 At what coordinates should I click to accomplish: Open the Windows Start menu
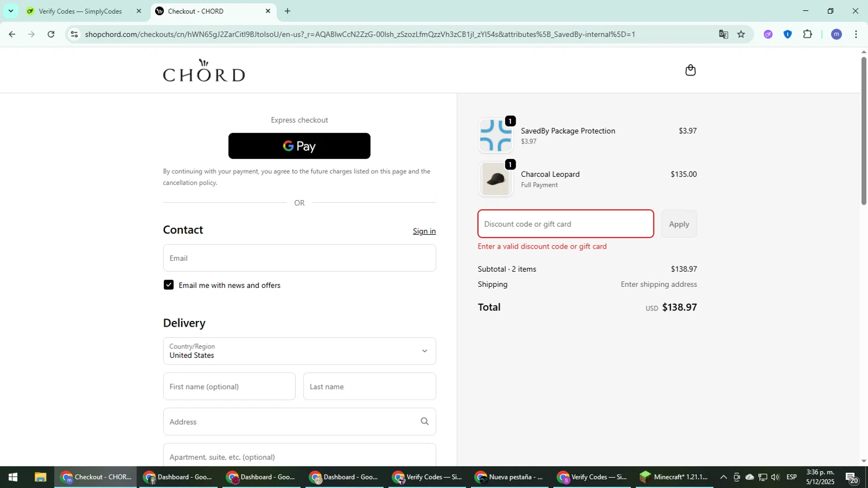pos(13,477)
